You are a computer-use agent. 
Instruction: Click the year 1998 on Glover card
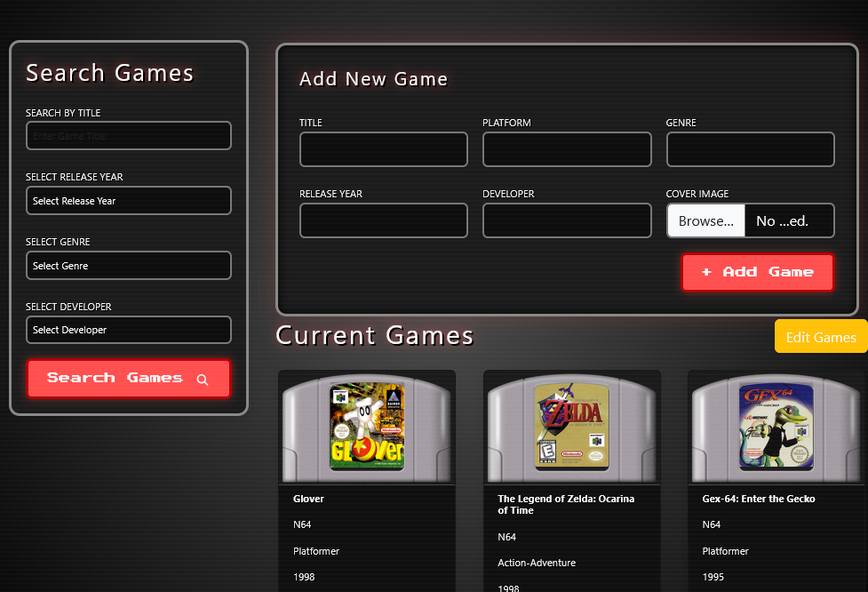pyautogui.click(x=304, y=577)
